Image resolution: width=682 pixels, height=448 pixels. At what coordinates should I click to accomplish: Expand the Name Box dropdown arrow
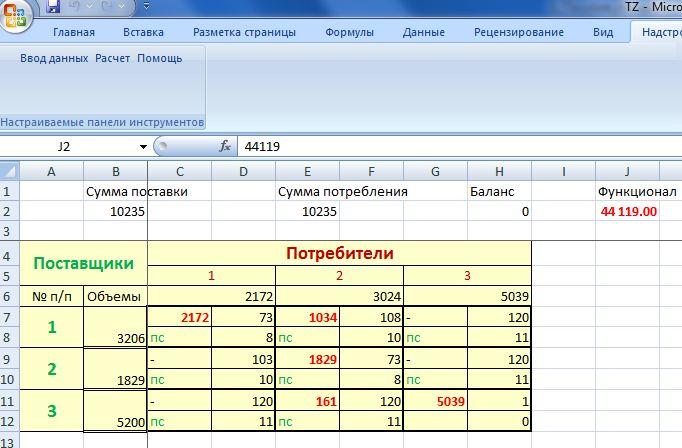143,147
